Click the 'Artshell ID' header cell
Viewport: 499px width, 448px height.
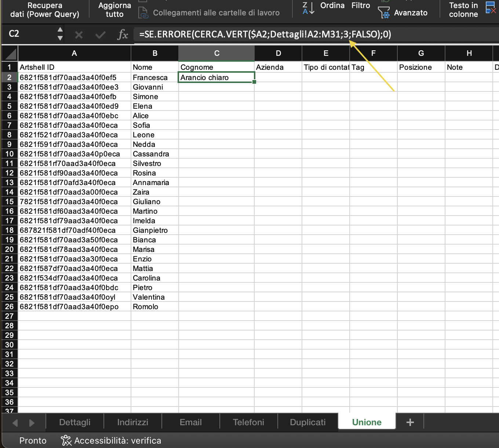[x=74, y=67]
